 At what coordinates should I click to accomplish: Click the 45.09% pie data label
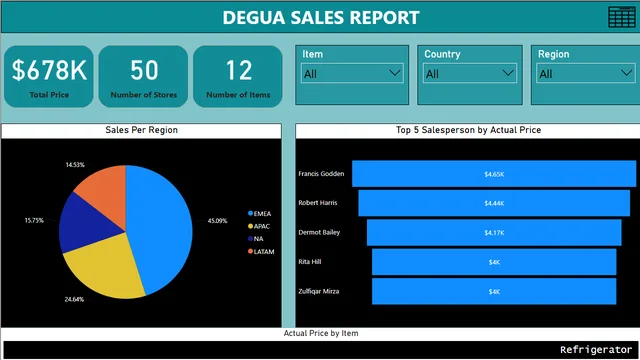217,221
